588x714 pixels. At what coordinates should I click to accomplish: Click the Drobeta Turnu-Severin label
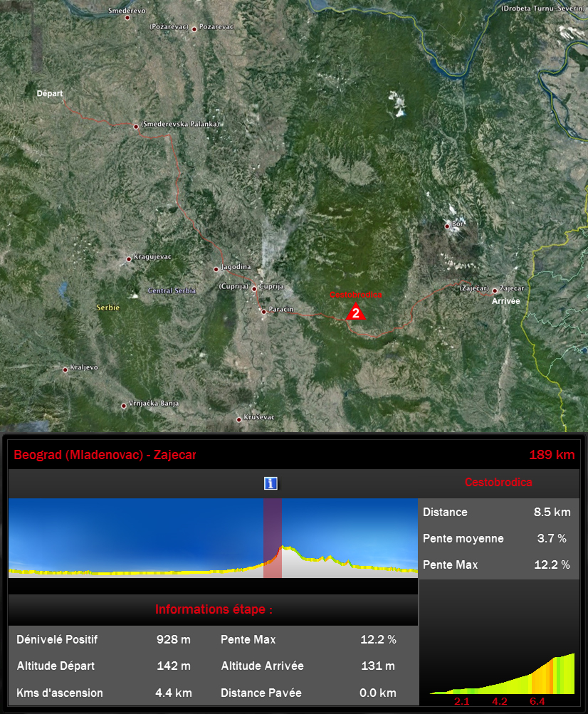click(x=543, y=9)
